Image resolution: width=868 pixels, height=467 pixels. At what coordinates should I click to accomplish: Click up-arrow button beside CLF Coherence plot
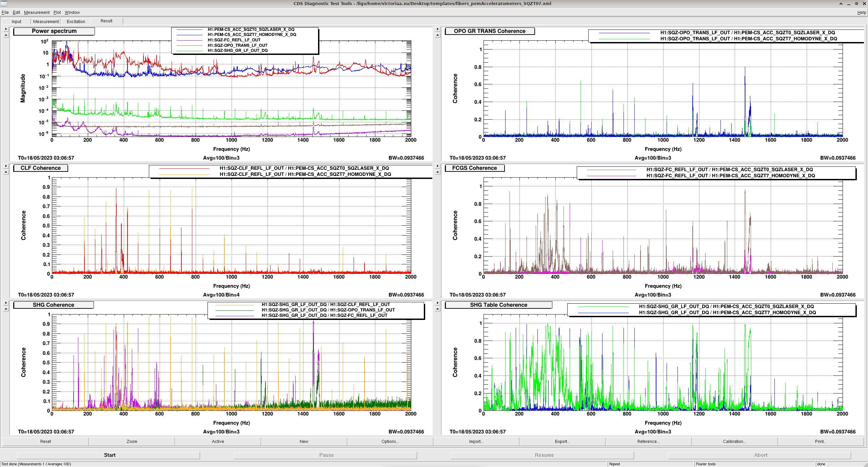[6, 172]
